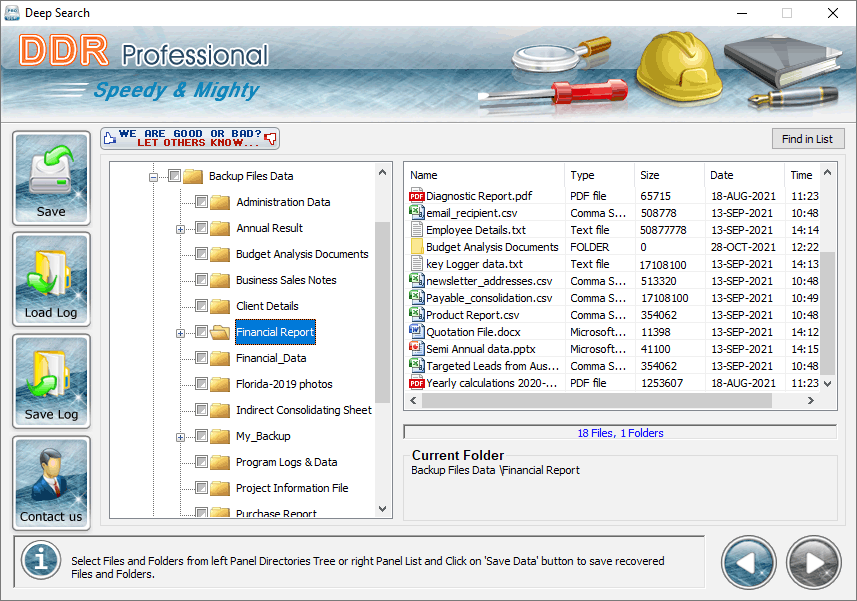This screenshot has height=601, width=857.
Task: Sort the file list by Size column
Action: [x=669, y=175]
